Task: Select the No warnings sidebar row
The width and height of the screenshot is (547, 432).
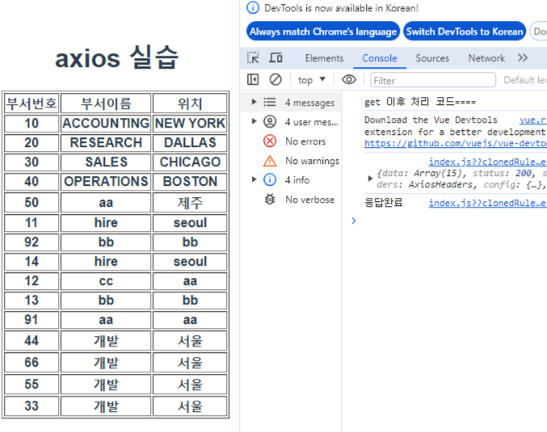Action: point(291,161)
